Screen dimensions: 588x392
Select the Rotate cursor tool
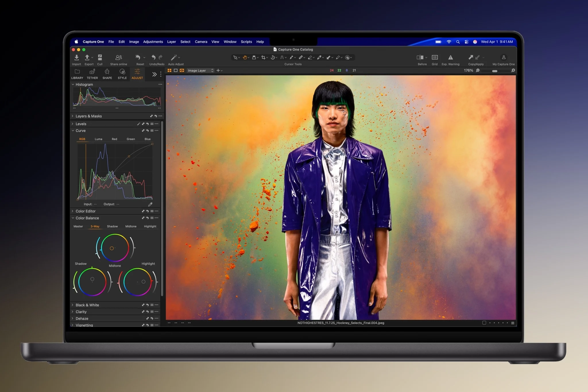[273, 57]
